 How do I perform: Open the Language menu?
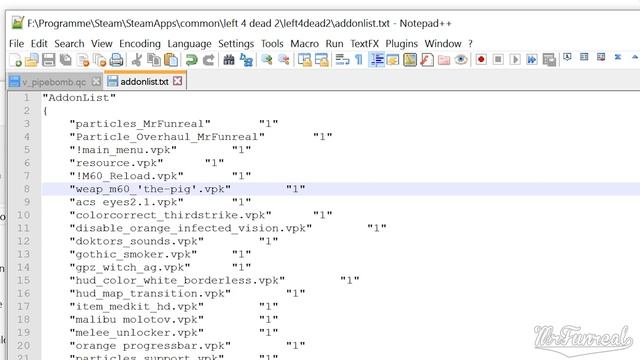point(189,44)
